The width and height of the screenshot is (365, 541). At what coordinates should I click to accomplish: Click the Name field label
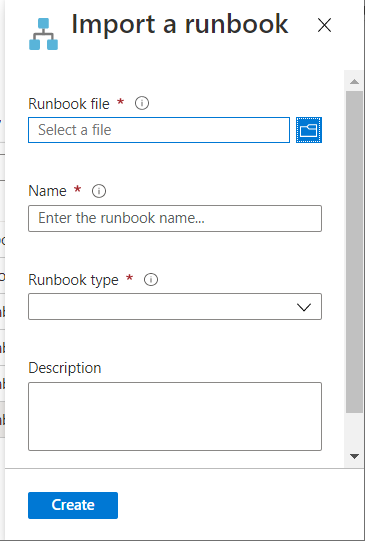coord(47,191)
